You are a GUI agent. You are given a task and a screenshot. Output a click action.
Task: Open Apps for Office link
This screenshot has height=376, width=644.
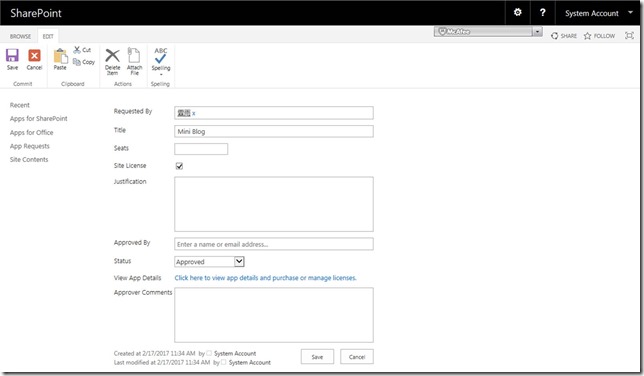32,132
